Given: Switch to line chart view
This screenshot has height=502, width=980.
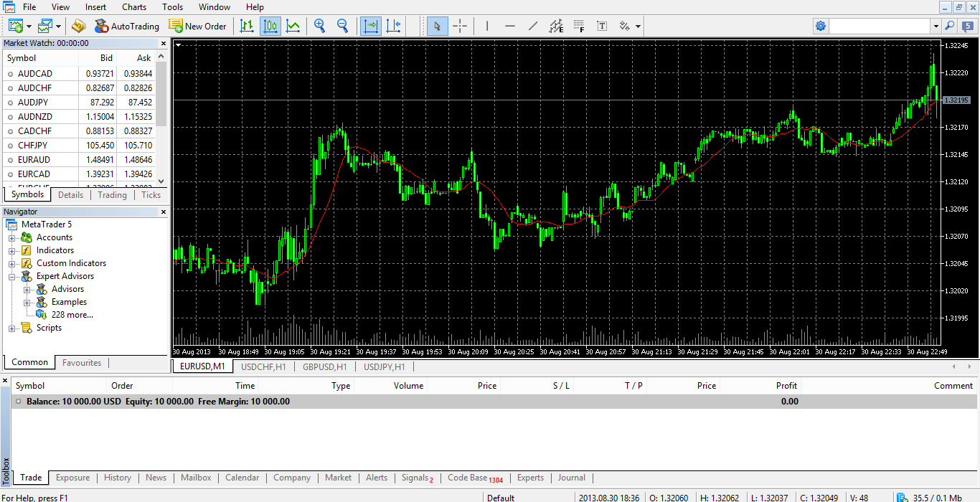Looking at the screenshot, I should point(293,26).
